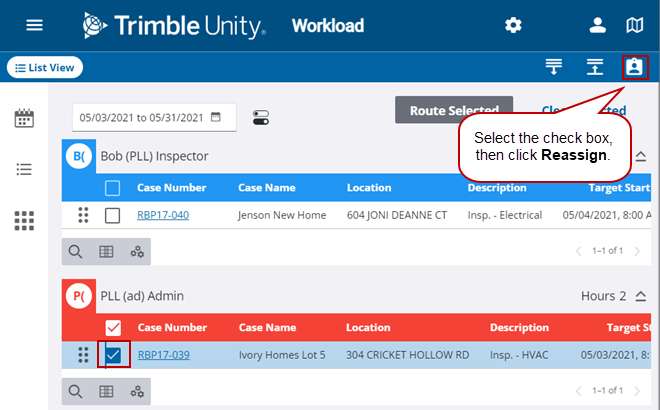
Task: Uncheck the box for case RBP17-039
Action: pos(113,355)
